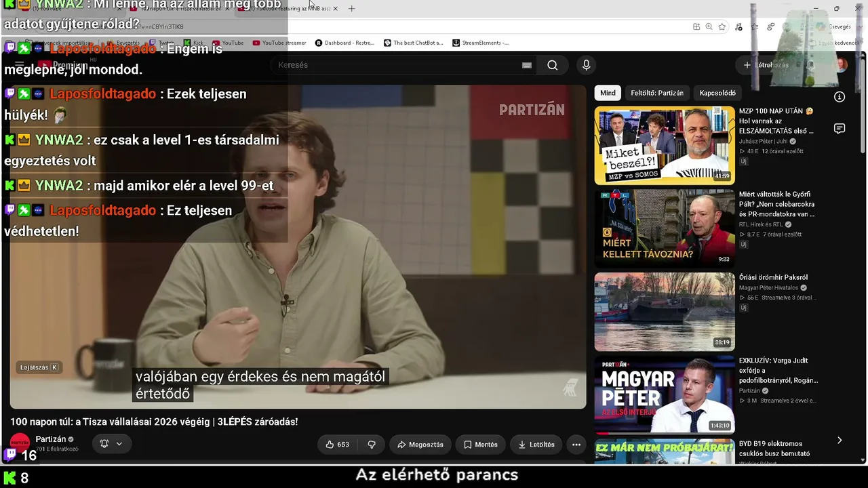
Task: Like the video with the thumbs-up button
Action: 338,445
